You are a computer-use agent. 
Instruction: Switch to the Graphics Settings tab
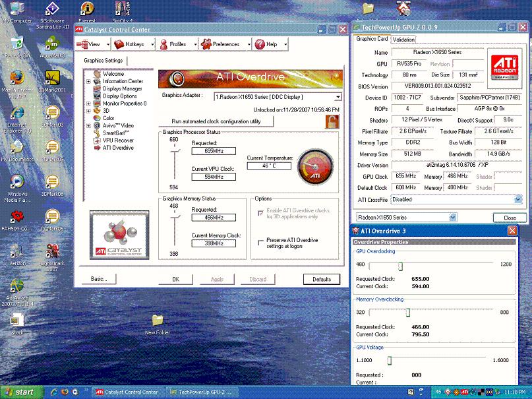pos(103,61)
